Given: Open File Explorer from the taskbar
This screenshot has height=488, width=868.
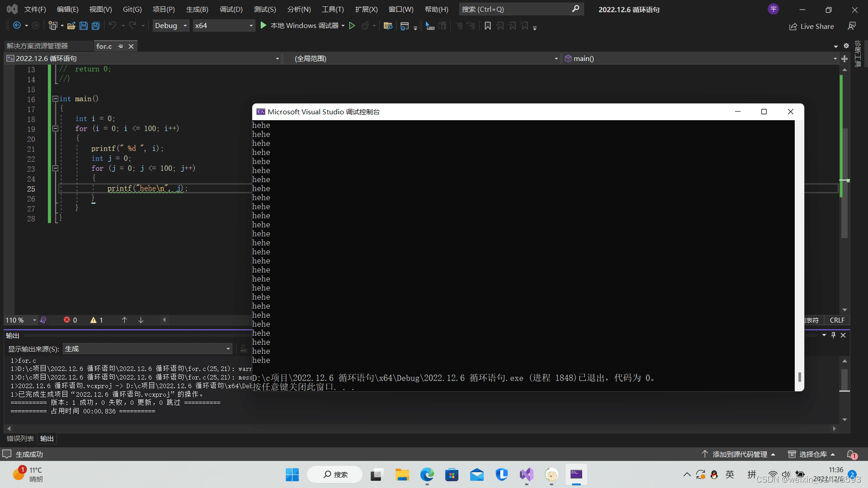Looking at the screenshot, I should pos(402,474).
